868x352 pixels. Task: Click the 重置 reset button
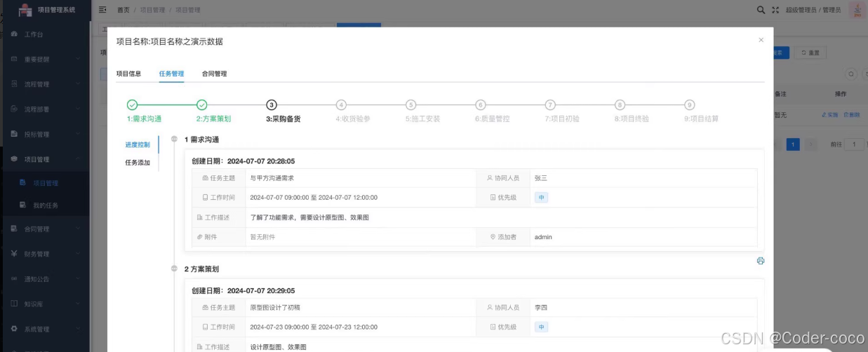(x=810, y=53)
